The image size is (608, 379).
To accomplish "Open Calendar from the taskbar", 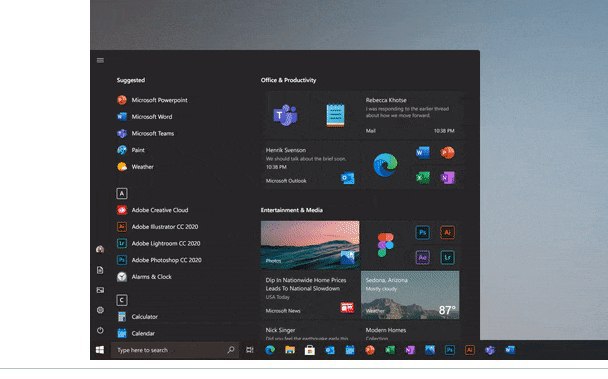I will click(x=350, y=350).
